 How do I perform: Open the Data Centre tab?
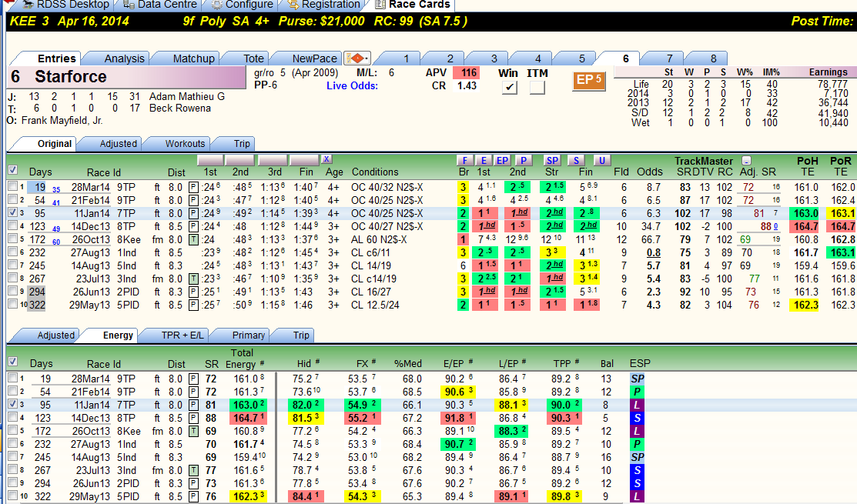pyautogui.click(x=159, y=5)
